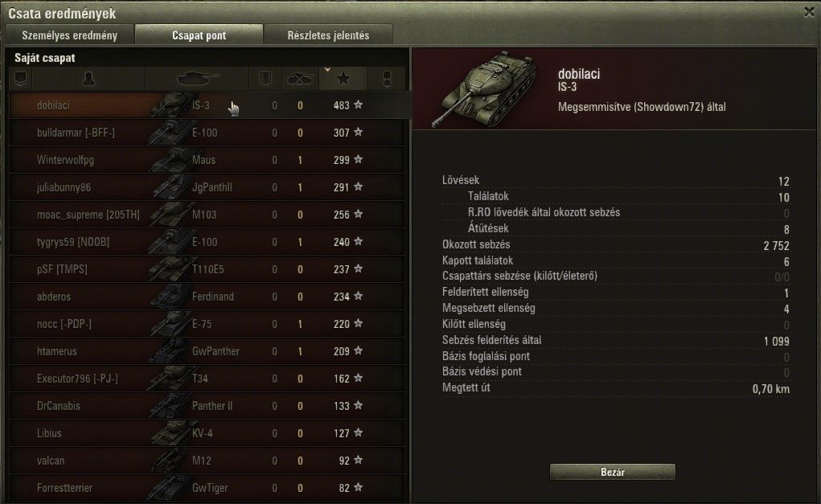Select Winterwolfpg's Maus row

point(207,160)
